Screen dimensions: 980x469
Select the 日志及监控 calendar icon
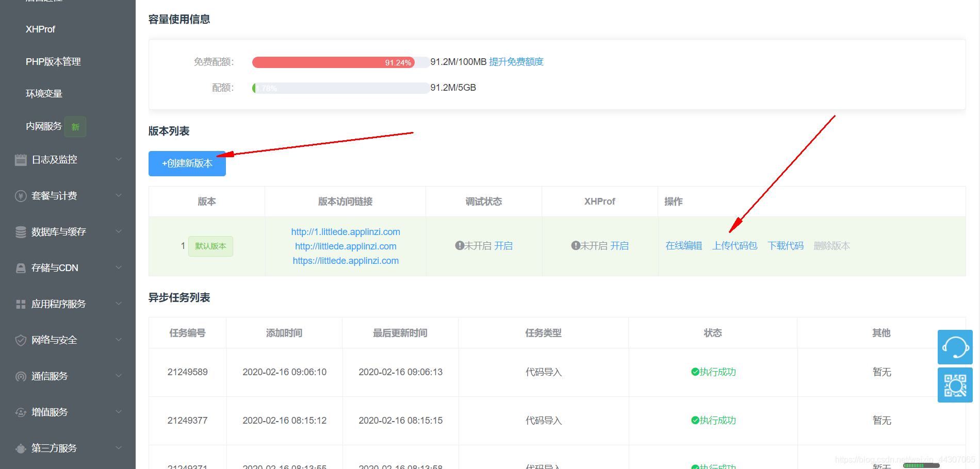tap(21, 159)
